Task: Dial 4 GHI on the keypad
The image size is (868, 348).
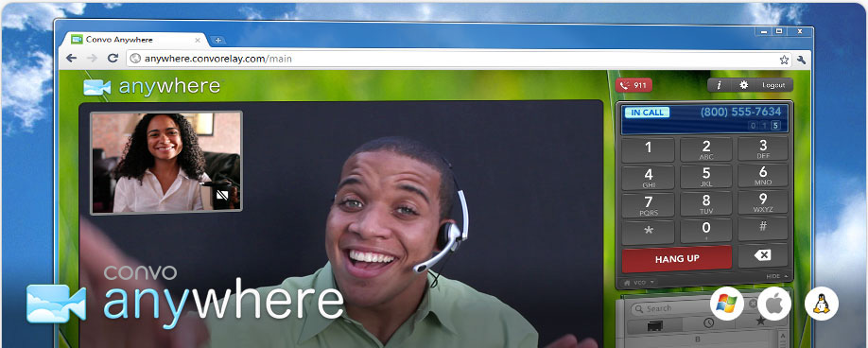Action: click(x=649, y=178)
